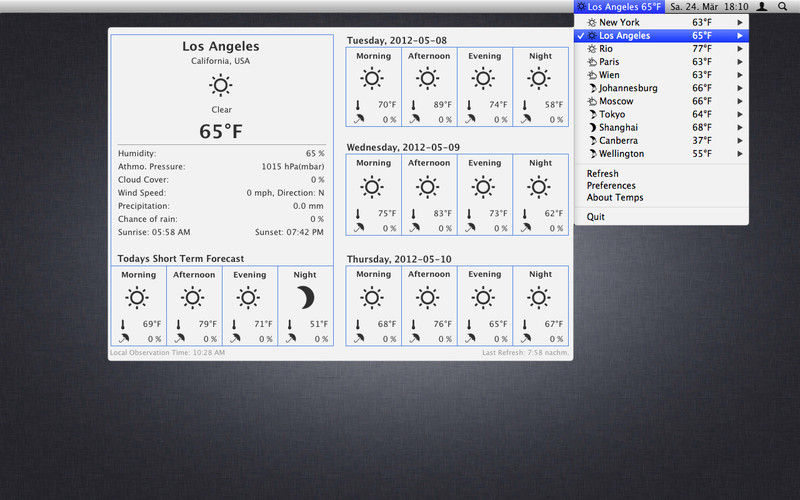This screenshot has width=800, height=500.
Task: Open the Paris submenu arrow
Action: click(x=740, y=62)
